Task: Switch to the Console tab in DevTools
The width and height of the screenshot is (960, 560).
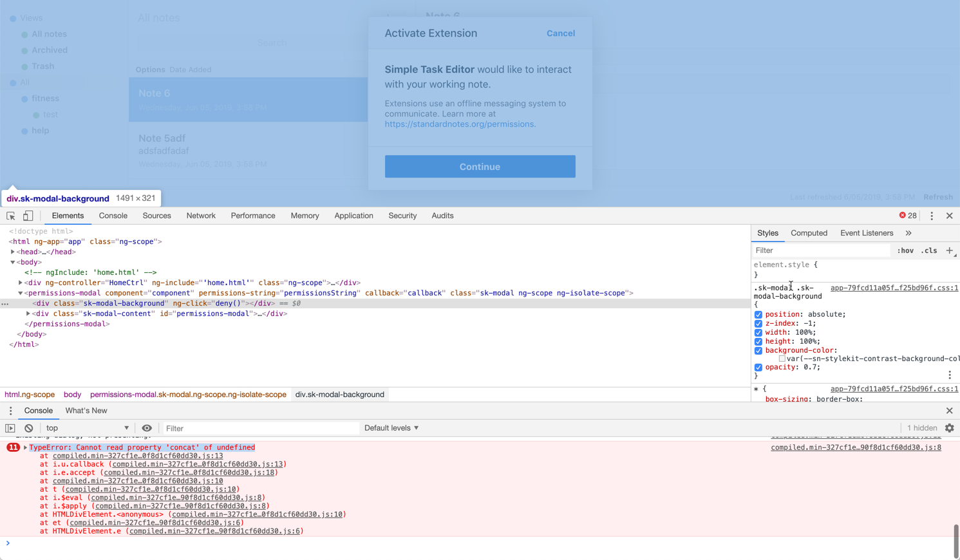Action: (113, 216)
